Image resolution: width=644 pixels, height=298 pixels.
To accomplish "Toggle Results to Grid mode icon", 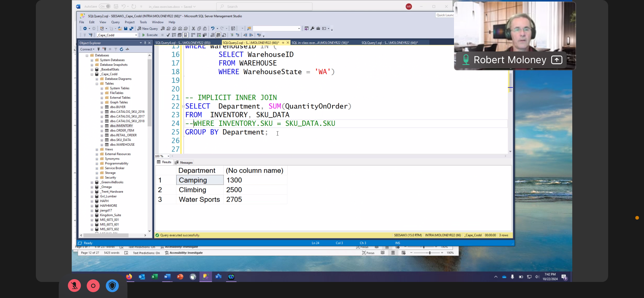I will [218, 35].
